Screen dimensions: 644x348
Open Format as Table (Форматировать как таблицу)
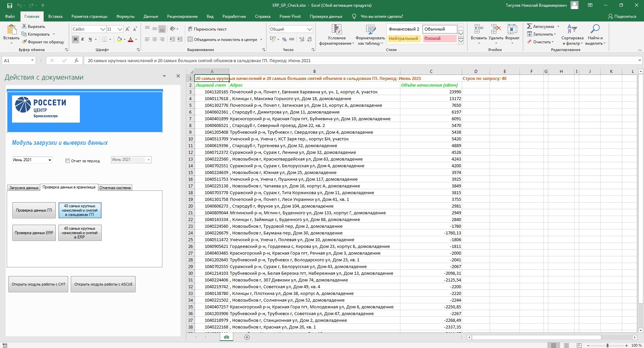click(370, 35)
